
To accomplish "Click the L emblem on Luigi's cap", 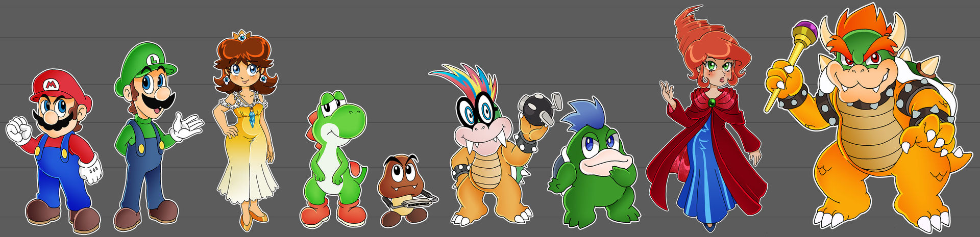I will [x=152, y=60].
